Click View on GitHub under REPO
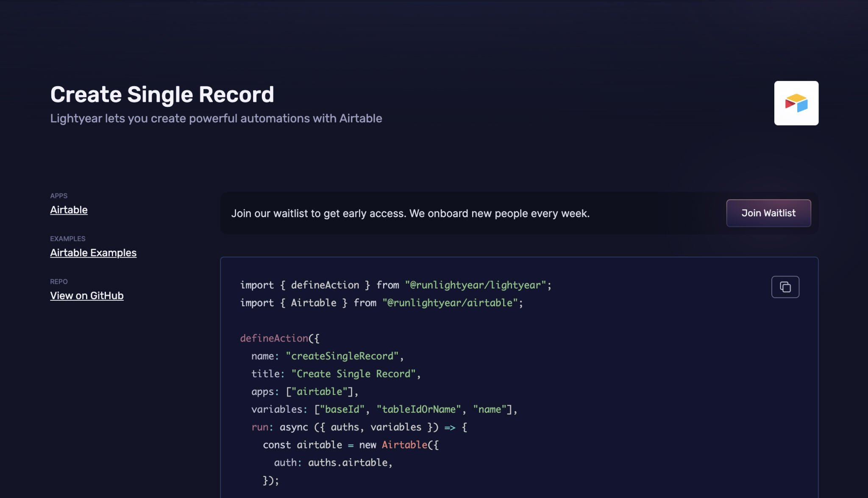 [x=86, y=295]
